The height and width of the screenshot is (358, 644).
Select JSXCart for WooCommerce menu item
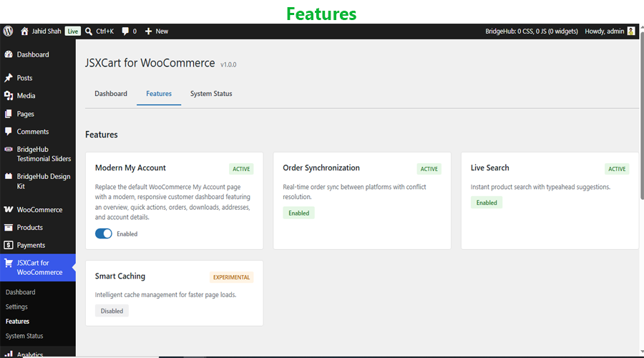[x=38, y=268]
